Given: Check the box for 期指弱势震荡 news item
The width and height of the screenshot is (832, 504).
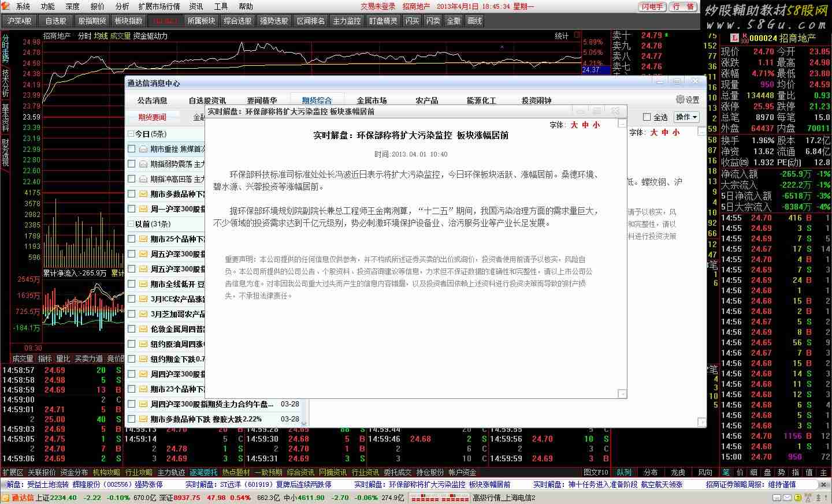Looking at the screenshot, I should tap(132, 164).
